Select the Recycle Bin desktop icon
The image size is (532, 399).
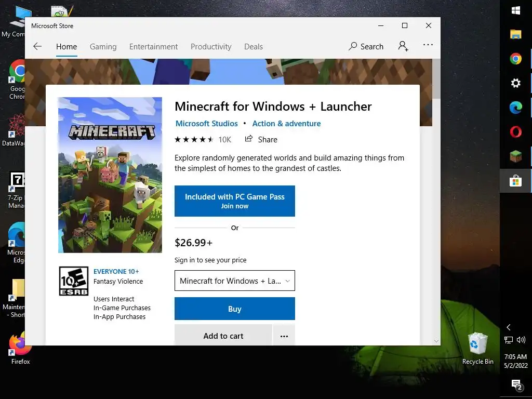tap(478, 349)
